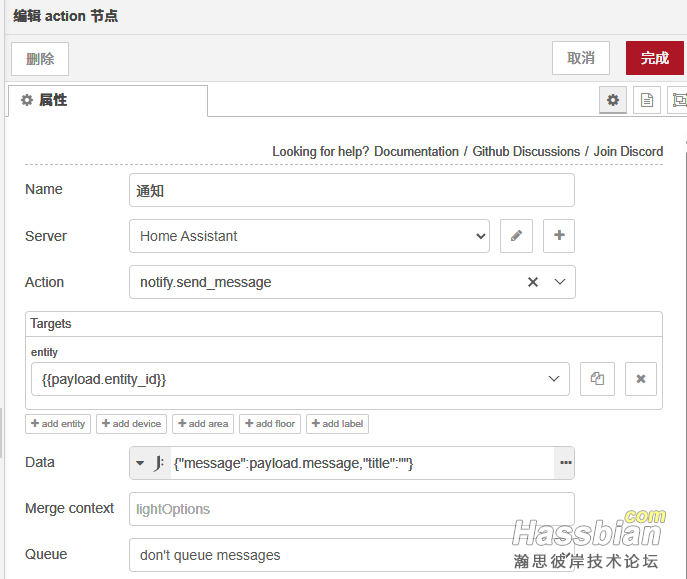Click add floor button
The image size is (687, 579).
(x=270, y=424)
